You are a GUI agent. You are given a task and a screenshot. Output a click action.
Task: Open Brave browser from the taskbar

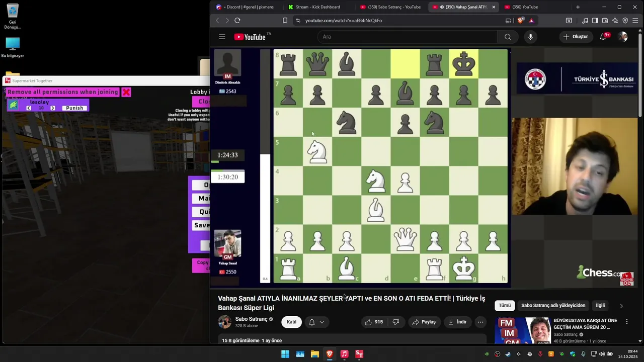330,354
